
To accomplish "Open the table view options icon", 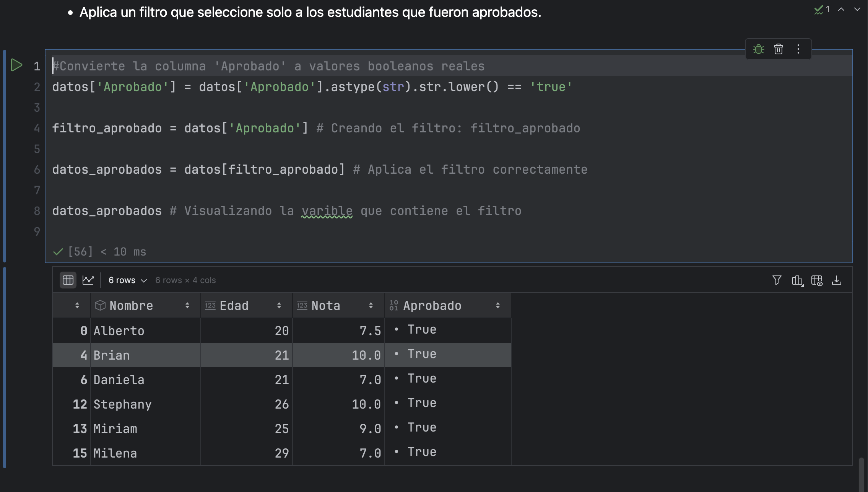I will click(x=817, y=280).
